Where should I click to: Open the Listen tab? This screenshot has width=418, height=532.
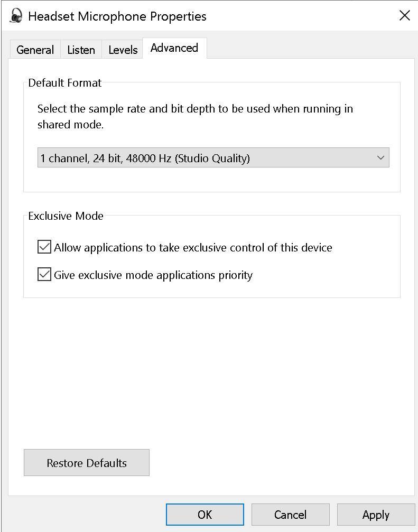81,50
